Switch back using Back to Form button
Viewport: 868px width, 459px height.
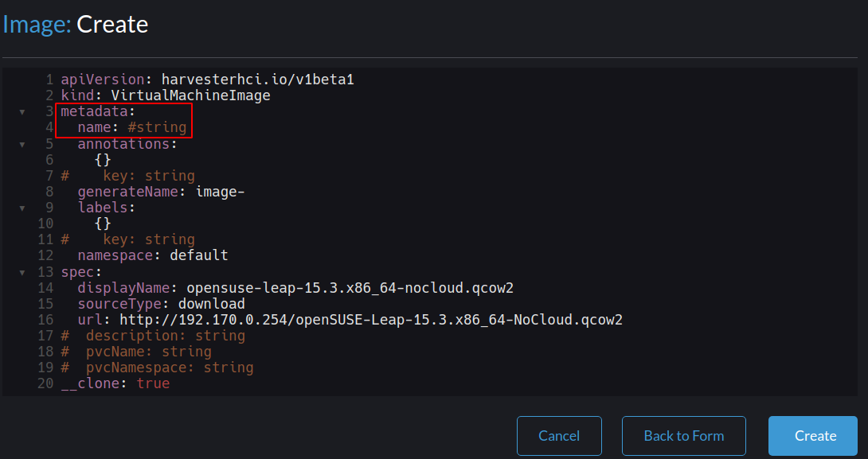[683, 435]
